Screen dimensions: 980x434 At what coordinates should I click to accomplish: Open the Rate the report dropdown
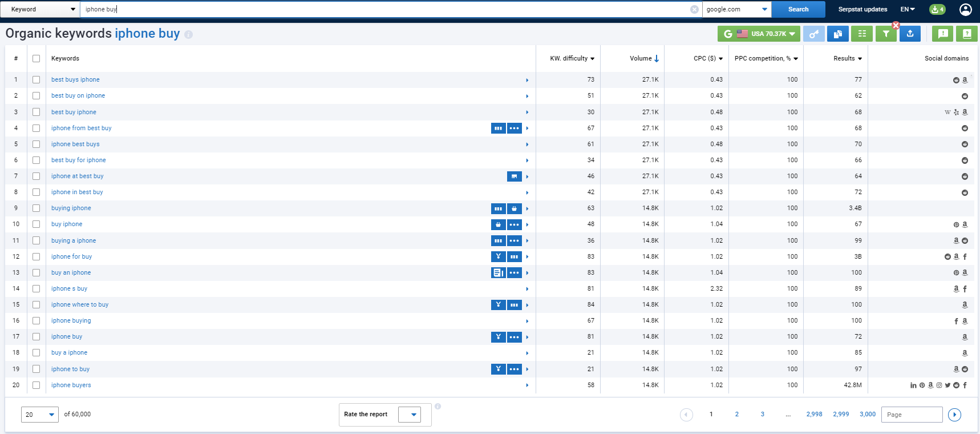coord(410,415)
